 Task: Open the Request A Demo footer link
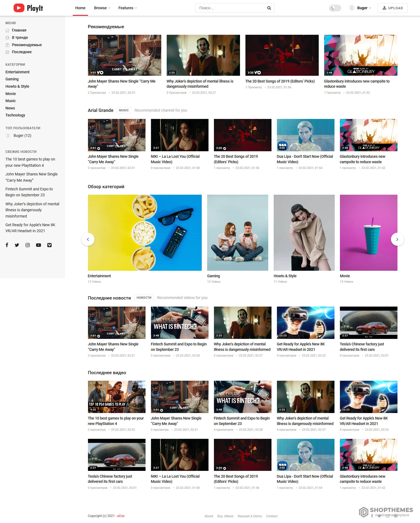tap(250, 516)
